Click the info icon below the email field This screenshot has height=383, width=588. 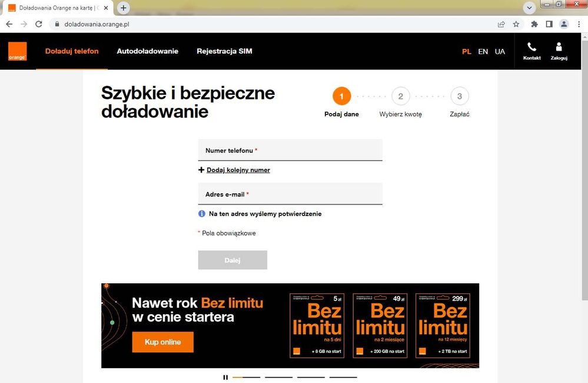pos(201,213)
